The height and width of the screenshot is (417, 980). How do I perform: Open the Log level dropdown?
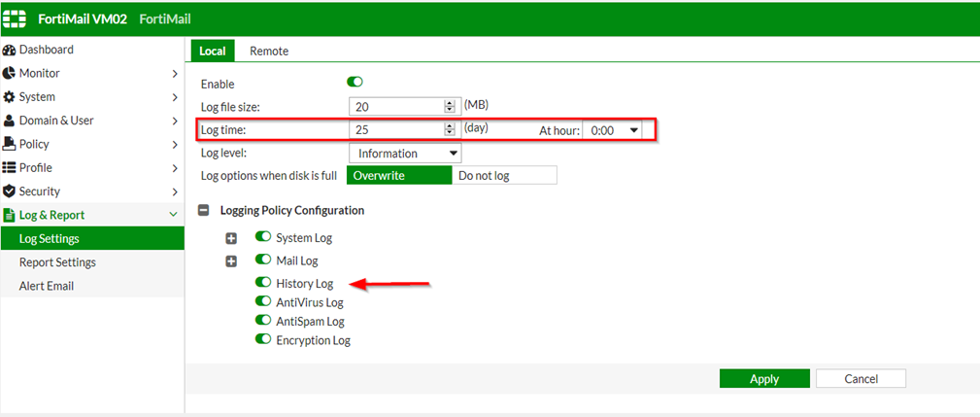point(404,153)
